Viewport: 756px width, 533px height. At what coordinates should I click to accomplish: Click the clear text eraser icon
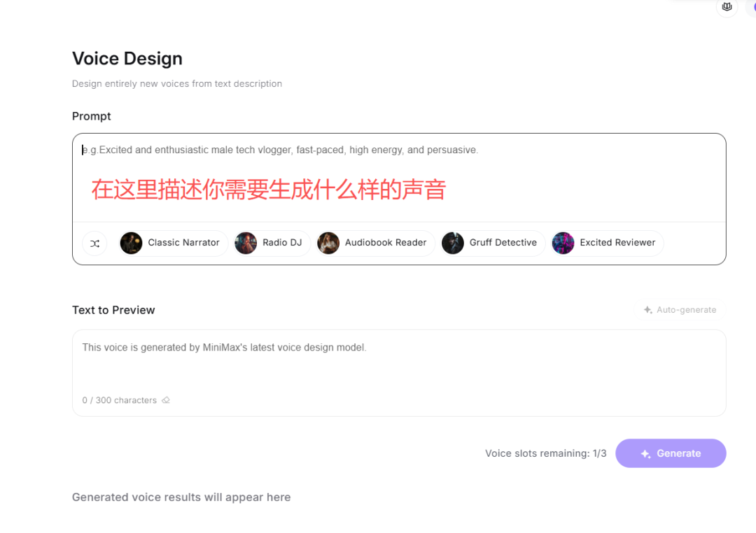[x=166, y=401]
